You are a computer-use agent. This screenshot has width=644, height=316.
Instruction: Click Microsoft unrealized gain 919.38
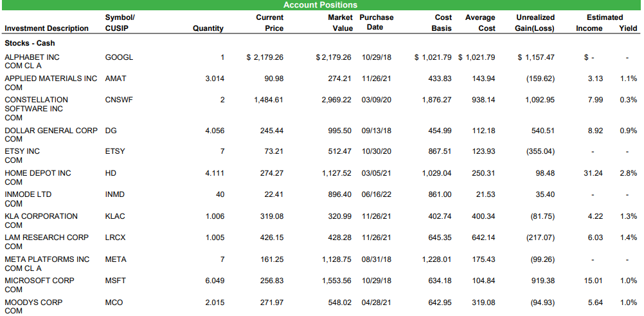coord(543,281)
